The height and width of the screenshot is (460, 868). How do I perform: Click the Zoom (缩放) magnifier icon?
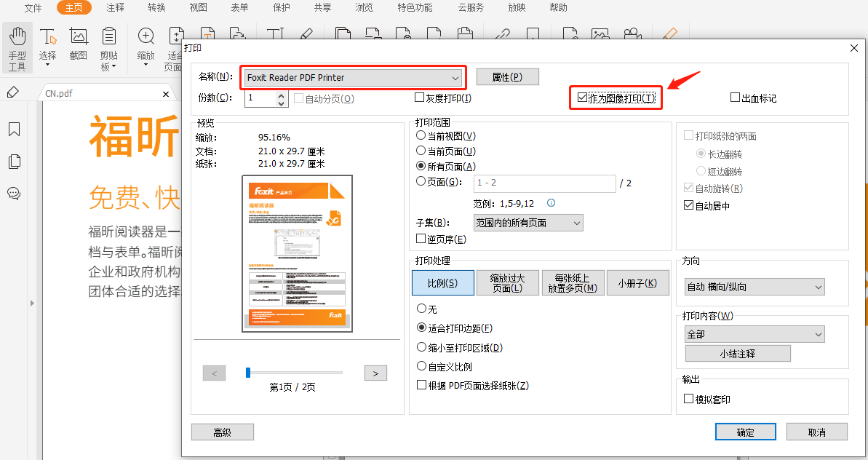click(146, 37)
